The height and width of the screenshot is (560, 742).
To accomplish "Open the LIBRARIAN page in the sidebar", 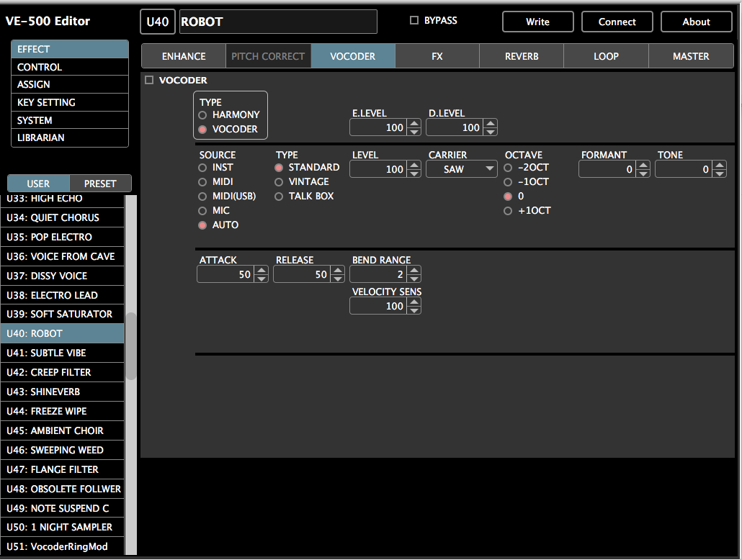I will tap(69, 138).
